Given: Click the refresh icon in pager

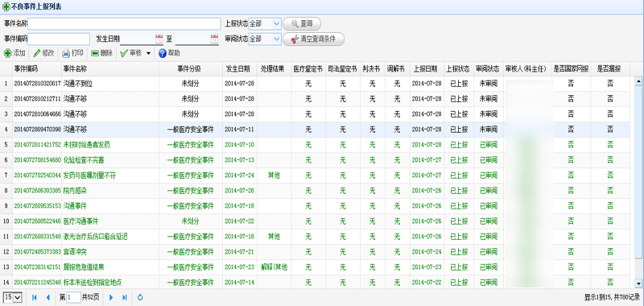Looking at the screenshot, I should click(x=140, y=297).
